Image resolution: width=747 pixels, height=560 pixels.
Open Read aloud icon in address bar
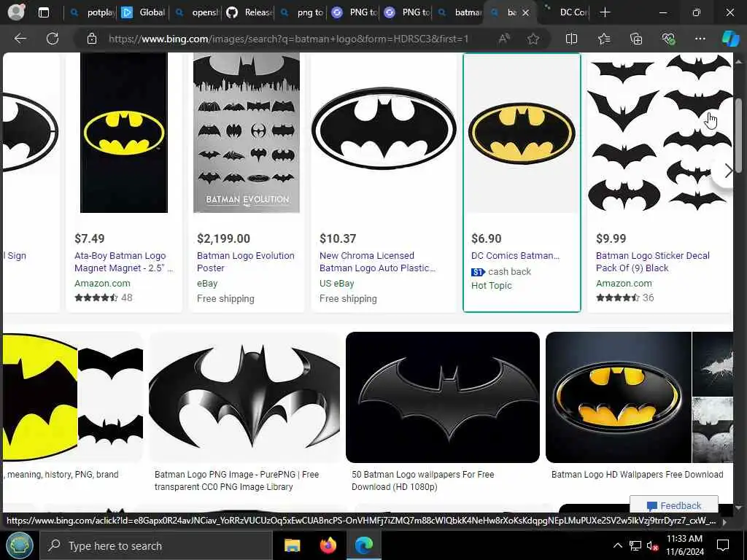click(504, 39)
